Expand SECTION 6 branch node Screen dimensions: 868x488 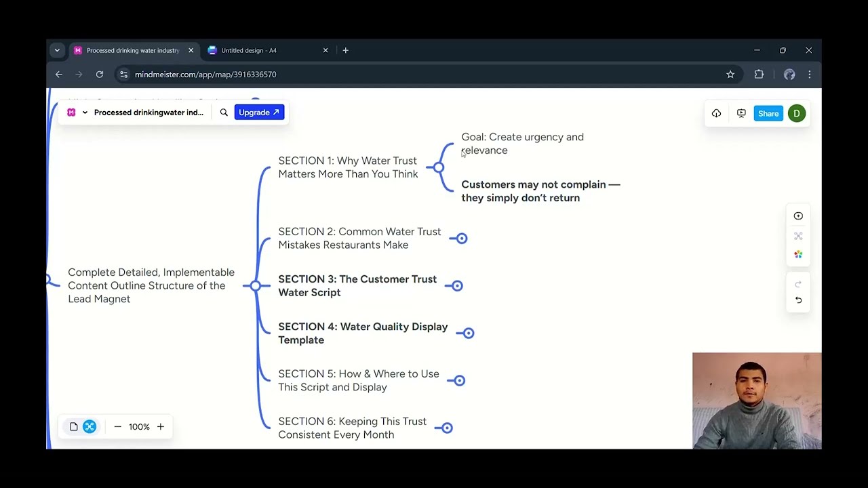[x=447, y=428]
